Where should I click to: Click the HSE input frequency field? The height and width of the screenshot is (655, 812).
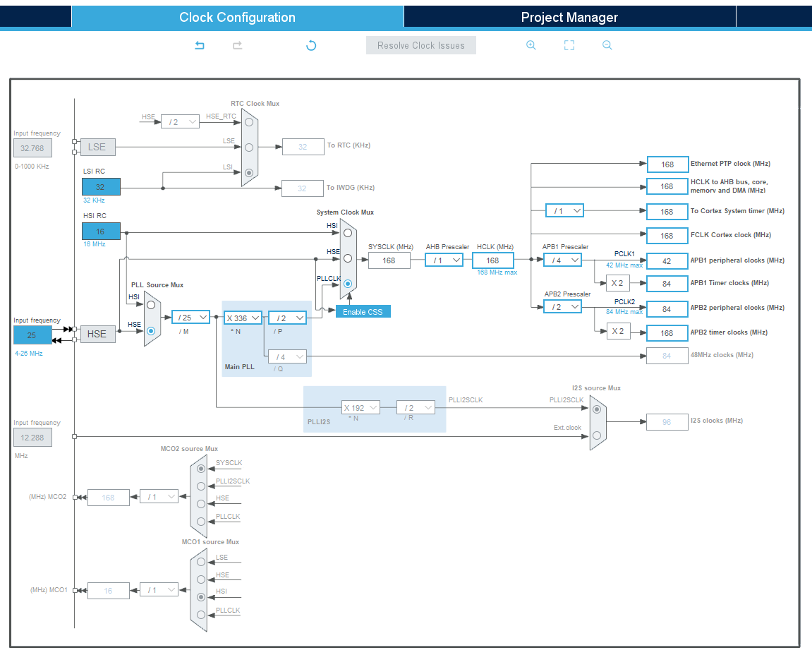[x=32, y=335]
